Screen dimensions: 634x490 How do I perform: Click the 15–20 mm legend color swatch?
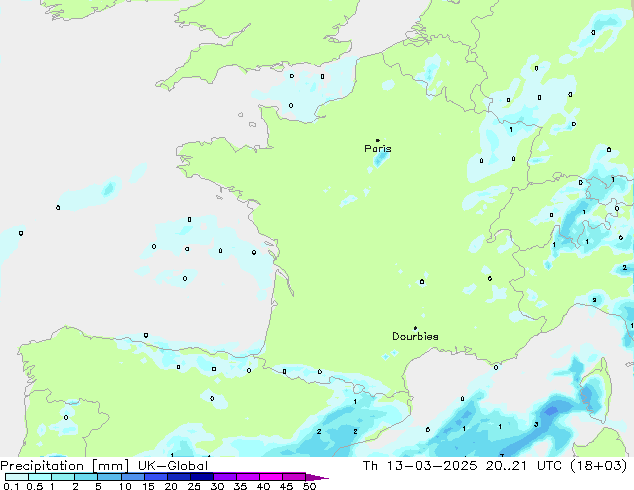pos(155,477)
